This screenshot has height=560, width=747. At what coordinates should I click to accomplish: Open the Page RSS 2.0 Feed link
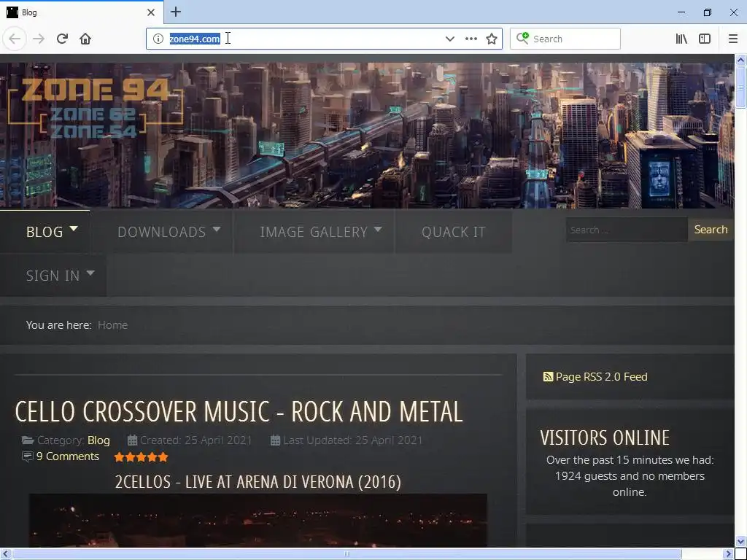tap(601, 377)
